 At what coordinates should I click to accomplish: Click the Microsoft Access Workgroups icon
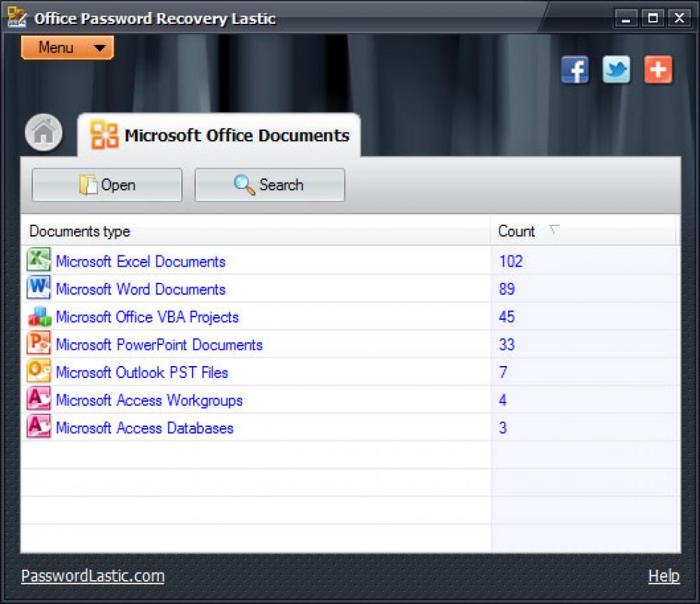38,400
